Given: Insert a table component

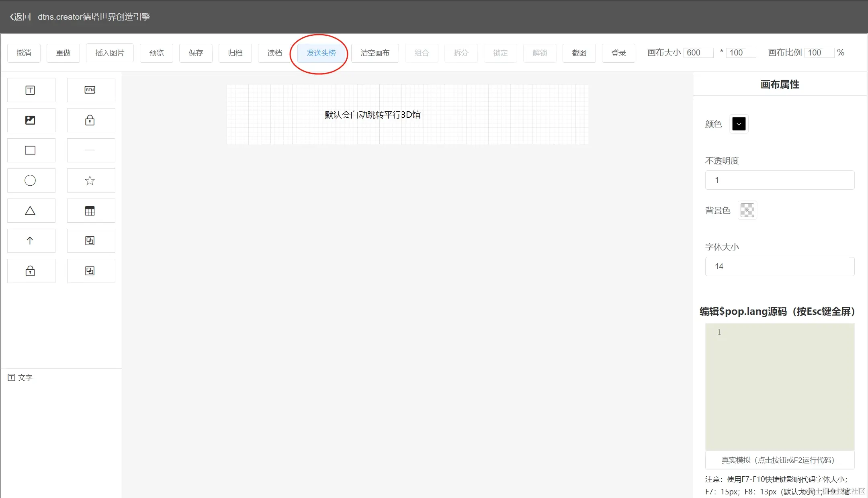Looking at the screenshot, I should [90, 211].
